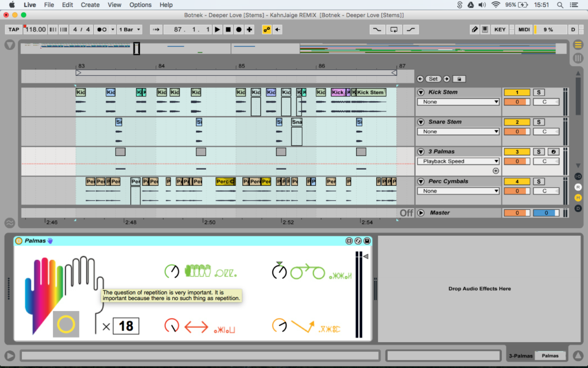Open the Options menu

140,5
